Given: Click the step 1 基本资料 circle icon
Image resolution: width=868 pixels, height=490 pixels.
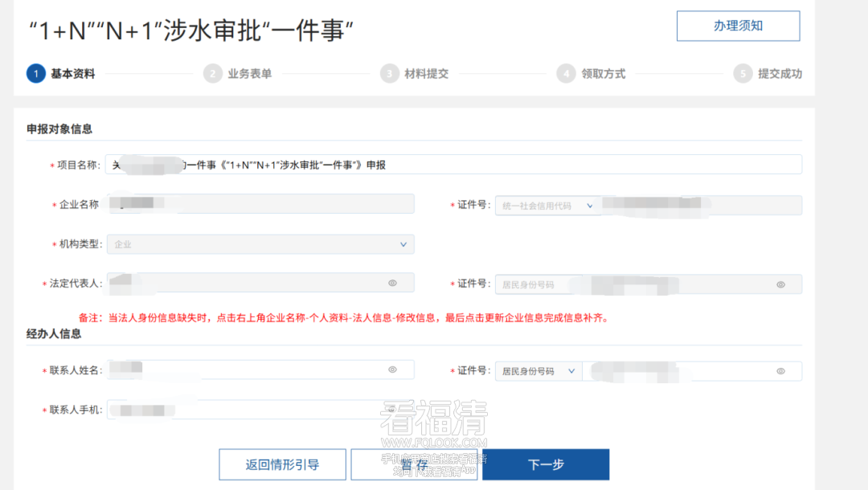Looking at the screenshot, I should (35, 73).
